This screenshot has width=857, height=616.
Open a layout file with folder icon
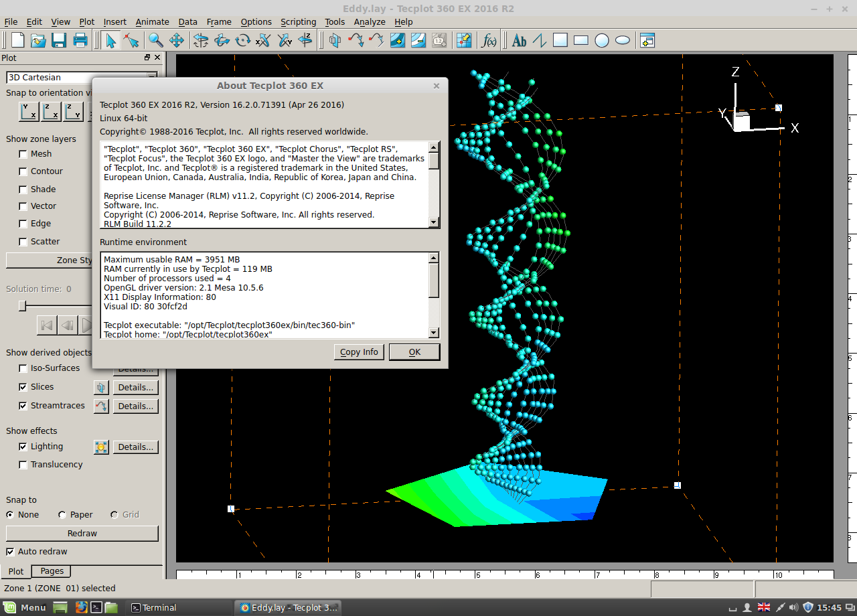[x=39, y=40]
